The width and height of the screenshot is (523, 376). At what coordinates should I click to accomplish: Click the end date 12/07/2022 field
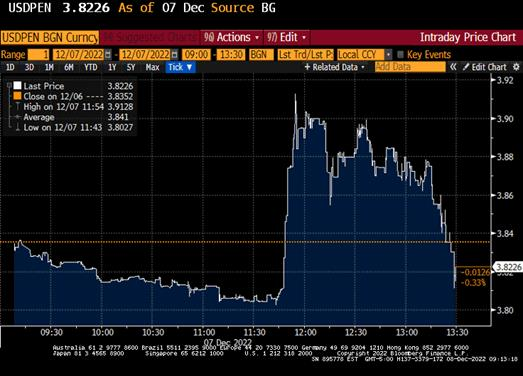[x=145, y=54]
